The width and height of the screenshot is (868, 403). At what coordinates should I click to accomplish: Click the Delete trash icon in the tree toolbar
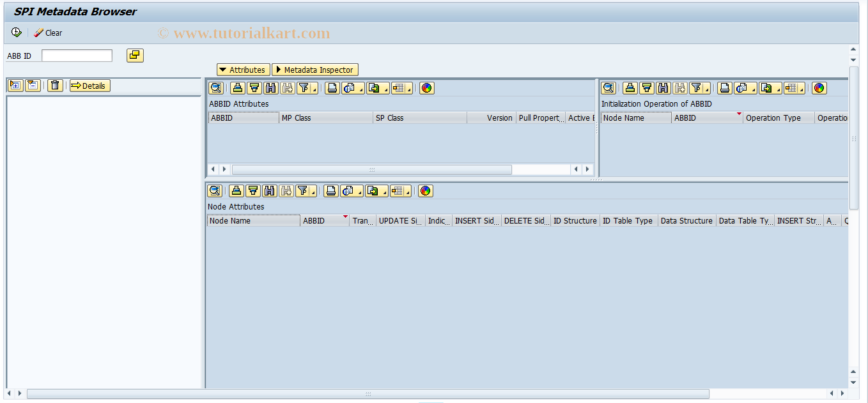pos(56,86)
